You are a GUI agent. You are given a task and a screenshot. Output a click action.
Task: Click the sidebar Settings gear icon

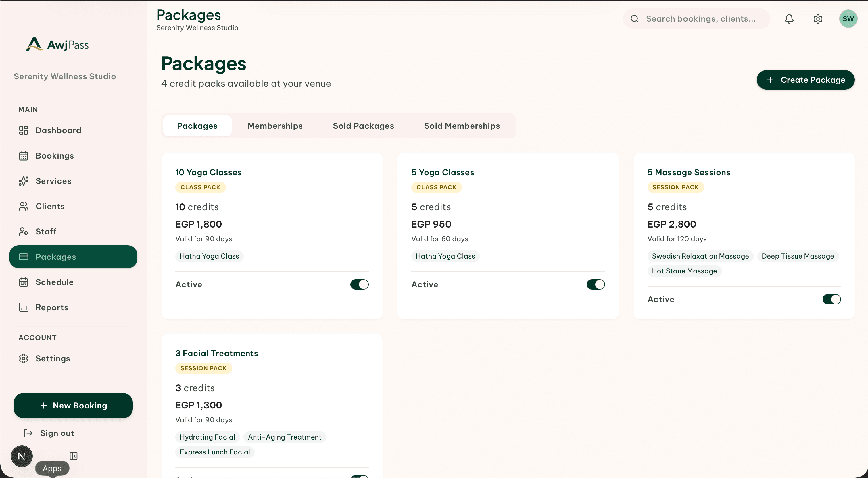point(23,358)
